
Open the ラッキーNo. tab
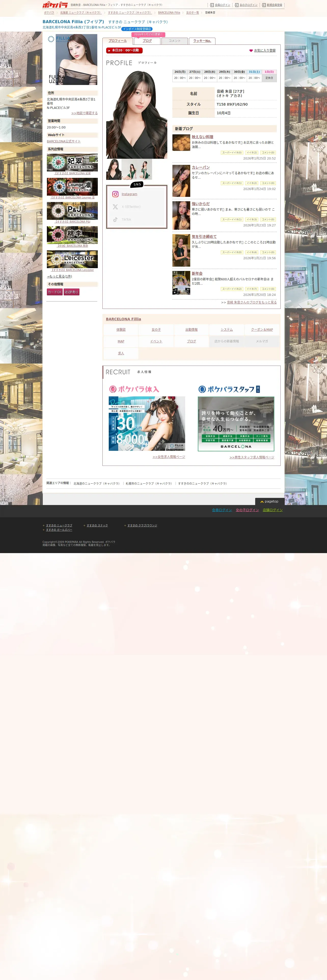tap(202, 41)
